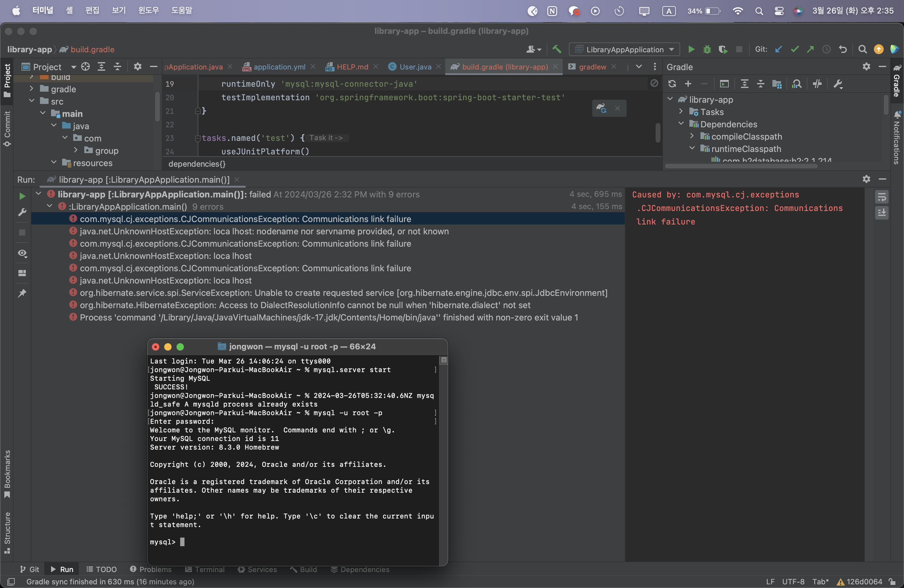
Task: Collapse the src folder in Project tree
Action: pyautogui.click(x=32, y=101)
